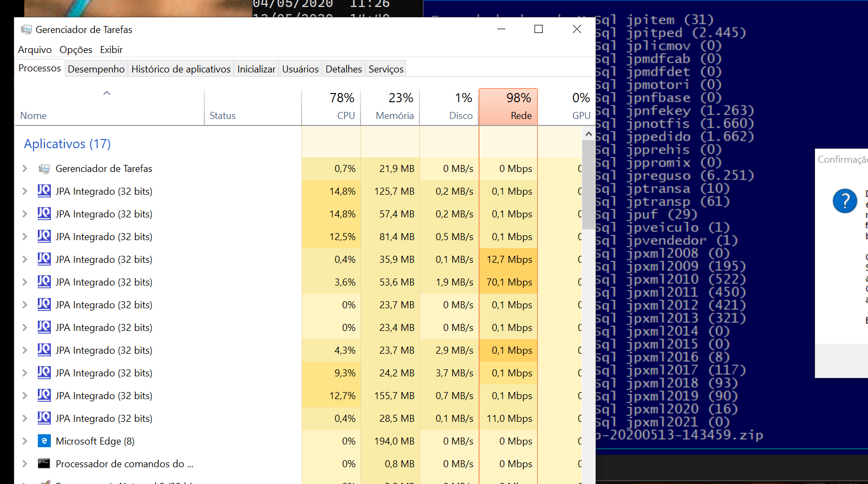
Task: Expand the JPA Integrado row using 57,4 MB
Action: [25, 214]
